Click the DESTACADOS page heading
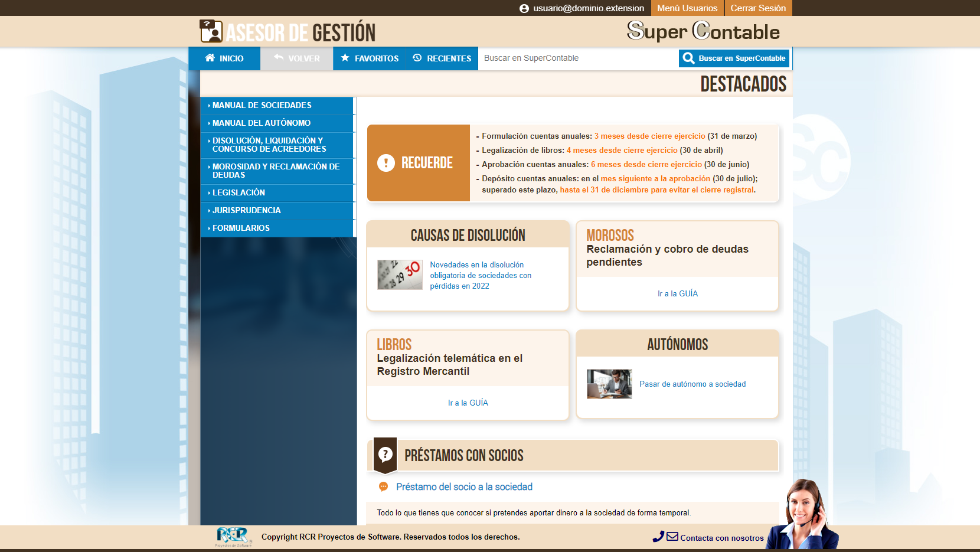Viewport: 980px width, 552px height. point(743,84)
